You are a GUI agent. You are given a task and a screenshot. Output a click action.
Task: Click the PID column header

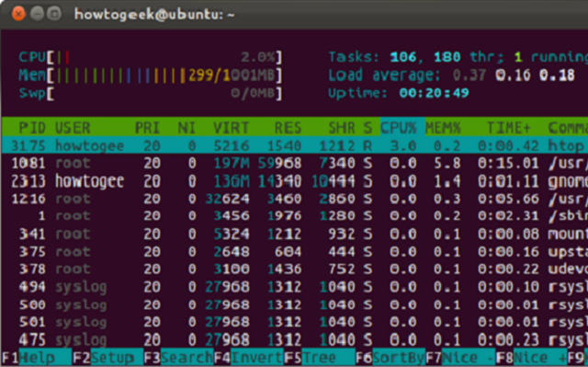click(x=32, y=128)
